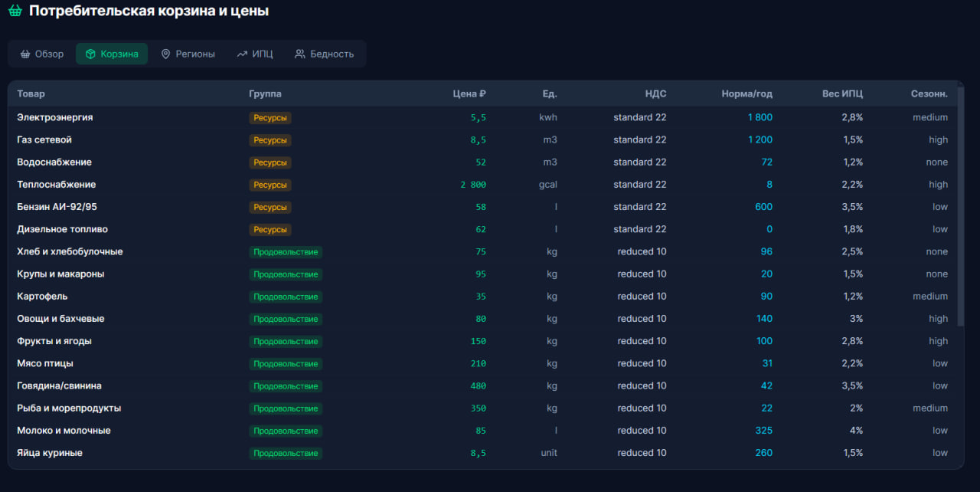980x492 pixels.
Task: Click price 2 800 for Теплоснабжение
Action: pos(473,185)
